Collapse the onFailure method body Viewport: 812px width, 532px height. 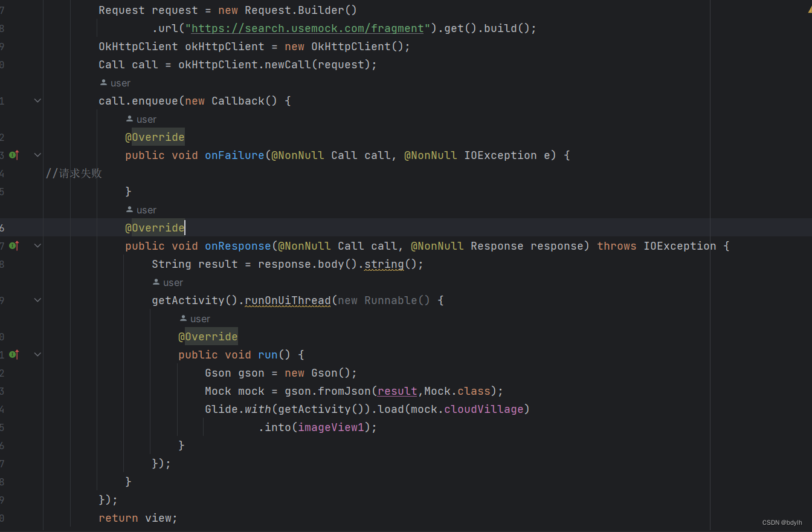click(x=37, y=155)
